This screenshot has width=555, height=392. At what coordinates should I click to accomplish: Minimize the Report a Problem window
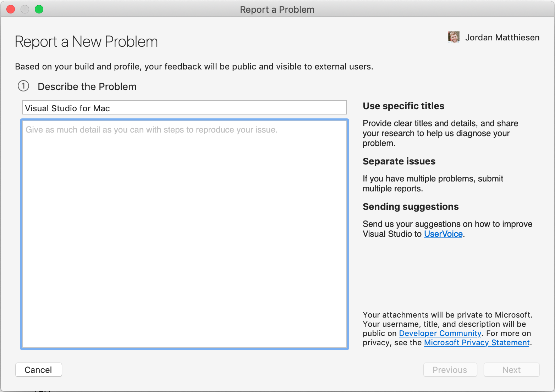pos(25,9)
